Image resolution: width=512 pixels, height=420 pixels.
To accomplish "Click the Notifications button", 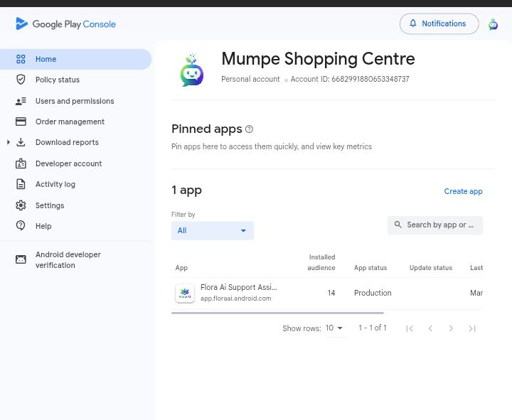I will 439,23.
